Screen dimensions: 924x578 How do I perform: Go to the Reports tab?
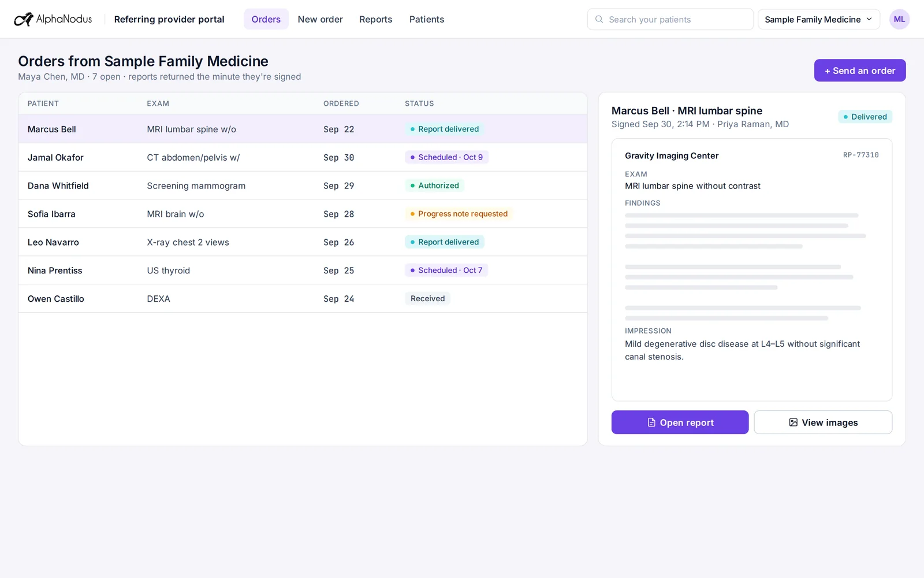pyautogui.click(x=375, y=19)
